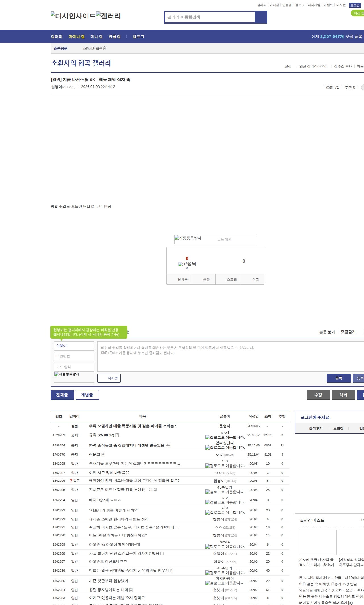The height and width of the screenshot is (605, 364).
Task: Click 댓글닫기 to collapse comments
Action: coord(348,332)
